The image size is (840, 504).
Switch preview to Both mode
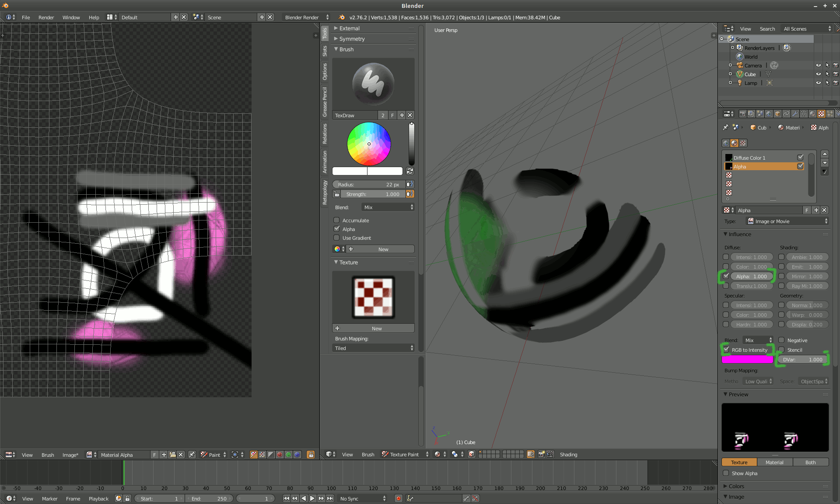[x=810, y=462]
